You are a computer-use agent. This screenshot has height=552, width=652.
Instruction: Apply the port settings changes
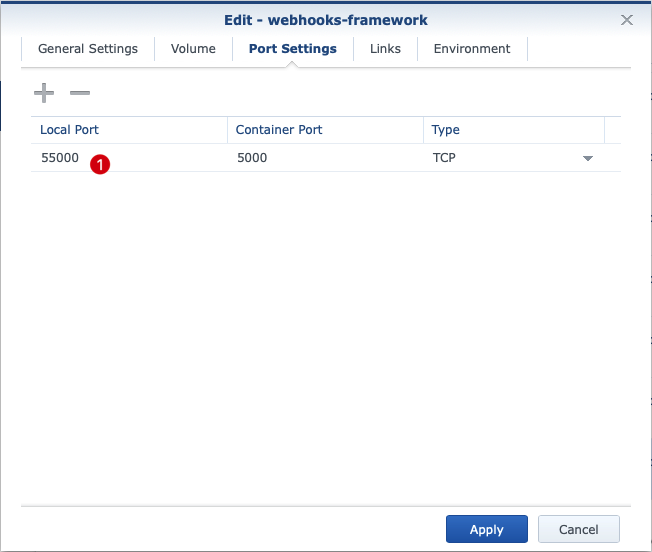pyautogui.click(x=487, y=529)
